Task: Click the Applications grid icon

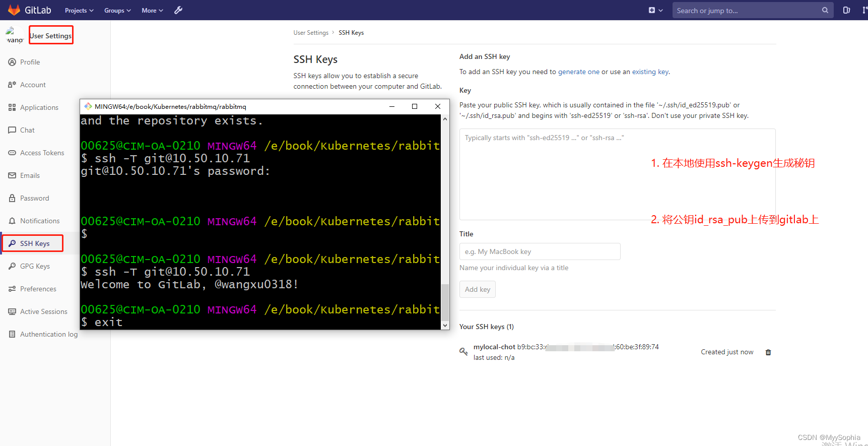Action: pos(12,107)
